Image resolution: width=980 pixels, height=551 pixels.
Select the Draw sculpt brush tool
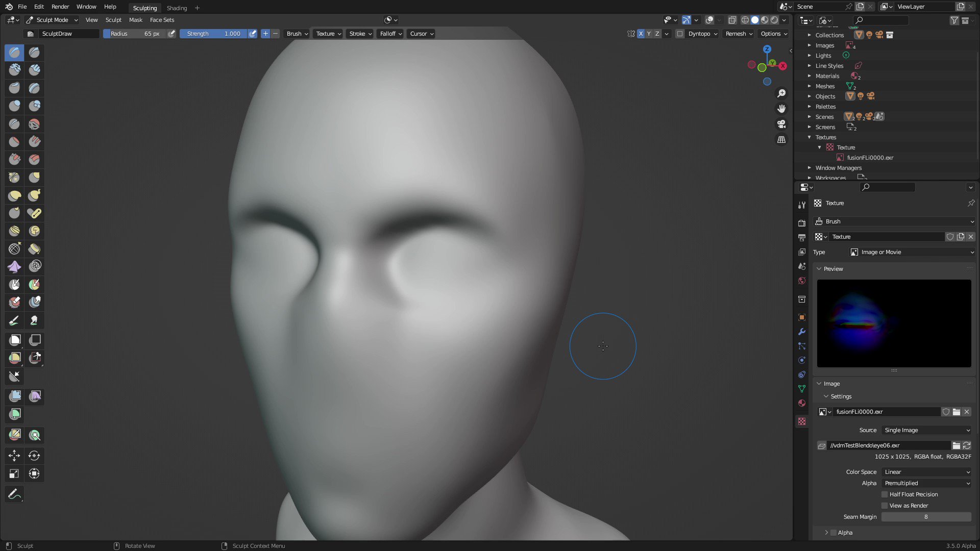click(x=14, y=53)
